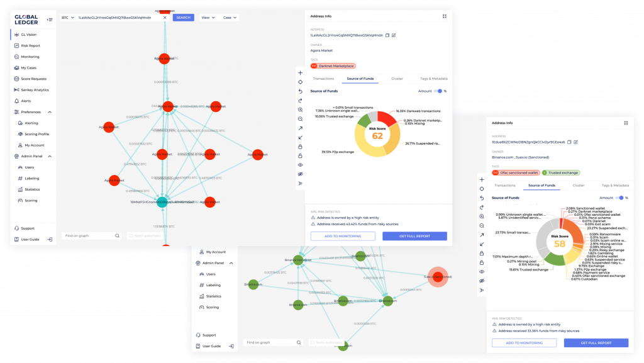Collapse Admin Panel chevron in Binance window
Image resolution: width=644 pixels, height=363 pixels.
click(x=231, y=263)
